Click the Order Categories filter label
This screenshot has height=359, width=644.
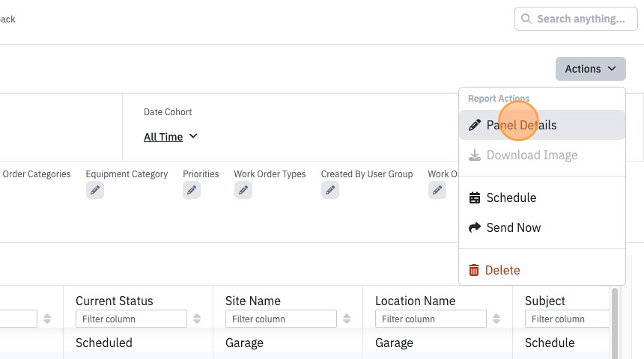tap(36, 174)
